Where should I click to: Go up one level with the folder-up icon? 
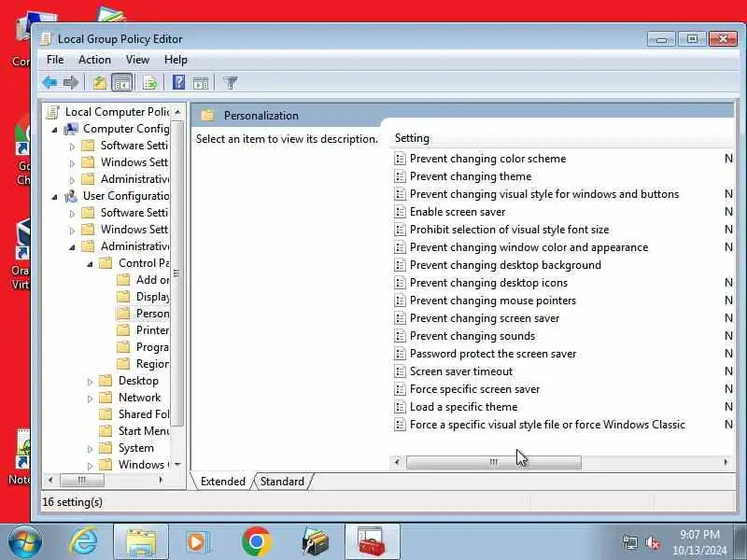99,83
